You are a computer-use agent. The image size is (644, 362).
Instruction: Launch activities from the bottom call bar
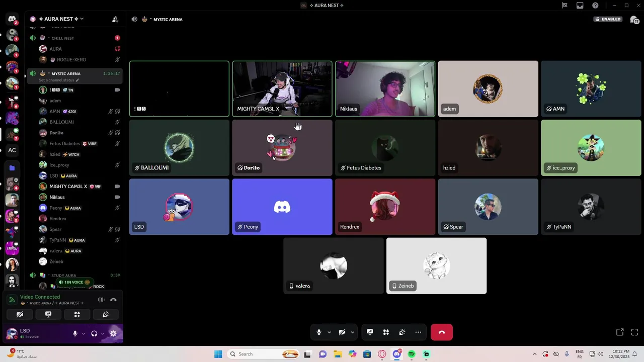point(386,332)
